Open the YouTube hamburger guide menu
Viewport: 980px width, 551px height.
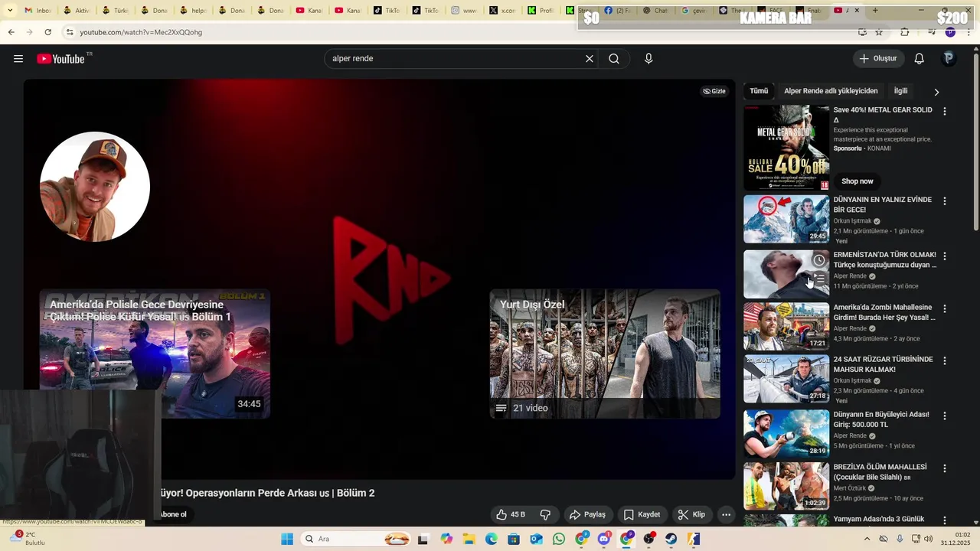coord(18,59)
